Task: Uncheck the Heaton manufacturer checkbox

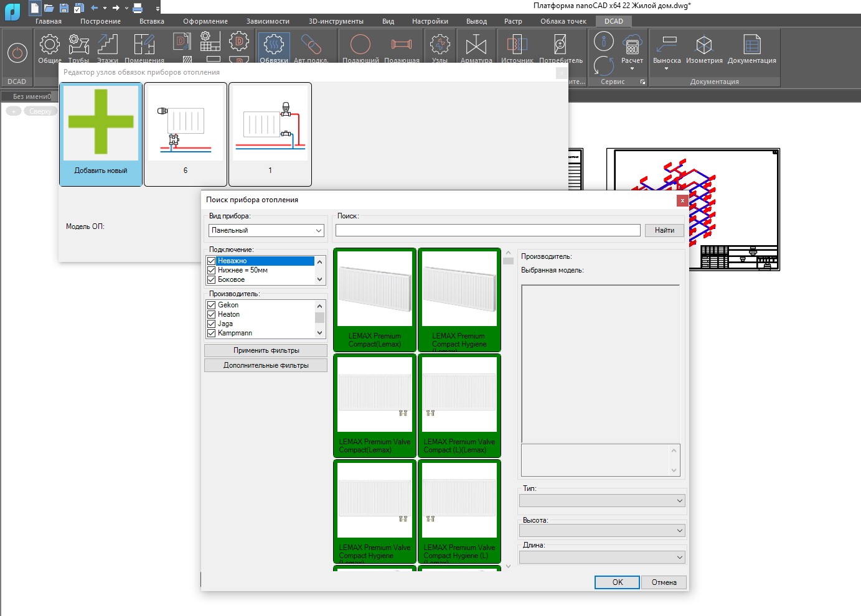Action: coord(211,315)
